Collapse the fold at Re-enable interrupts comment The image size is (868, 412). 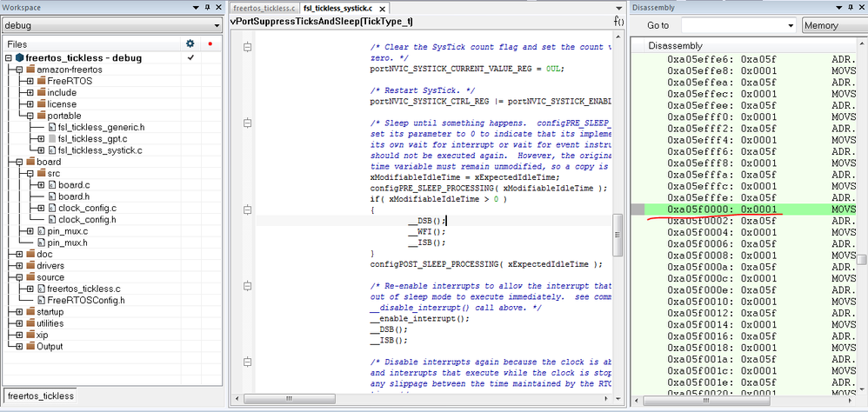(x=248, y=286)
